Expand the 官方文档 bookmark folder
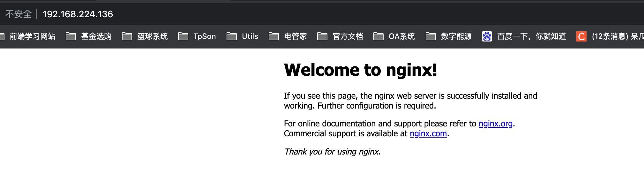 [347, 36]
